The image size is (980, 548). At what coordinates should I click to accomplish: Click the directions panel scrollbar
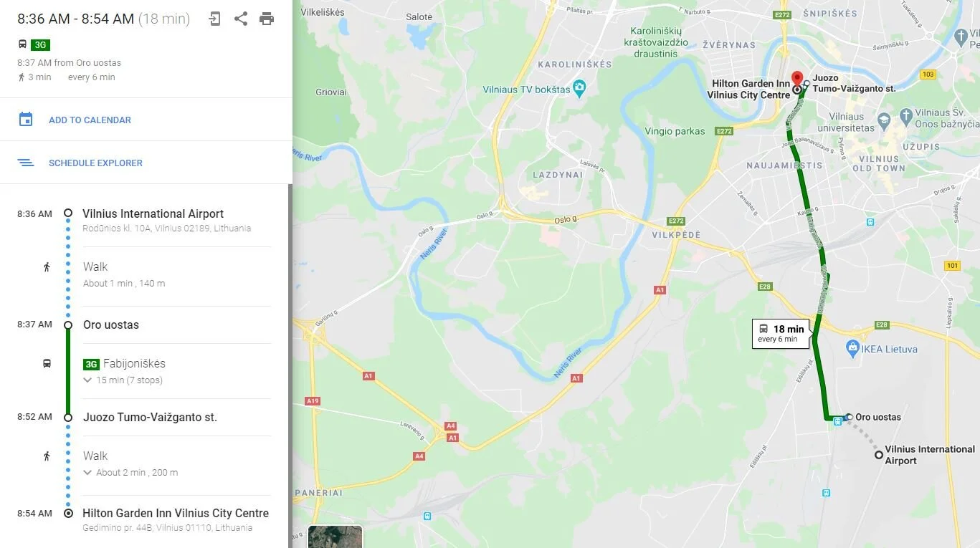(290, 365)
